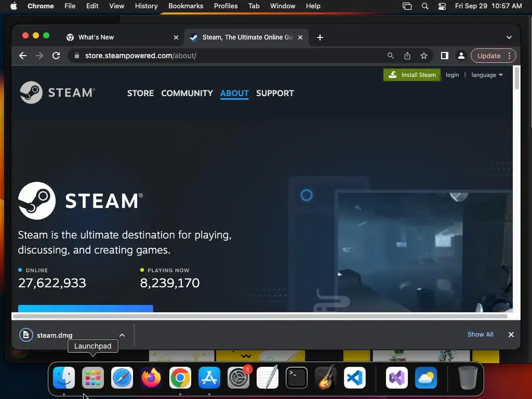Click the Chrome icon in the Dock
Image resolution: width=532 pixels, height=399 pixels.
180,377
